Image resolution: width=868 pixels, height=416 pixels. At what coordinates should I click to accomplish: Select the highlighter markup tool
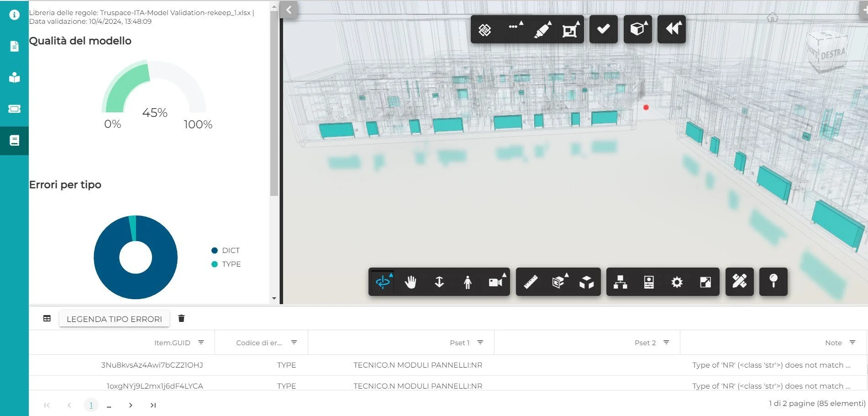[542, 30]
